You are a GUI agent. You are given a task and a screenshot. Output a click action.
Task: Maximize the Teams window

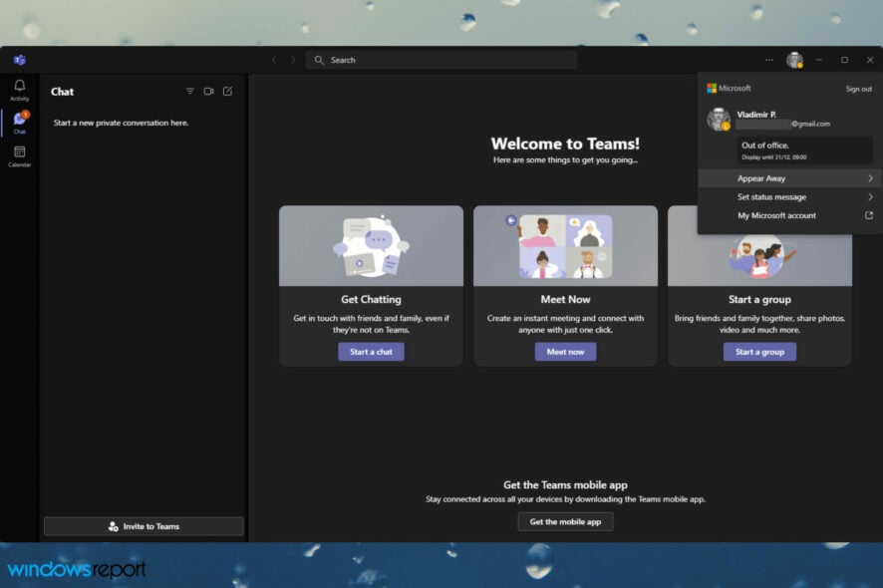point(844,60)
